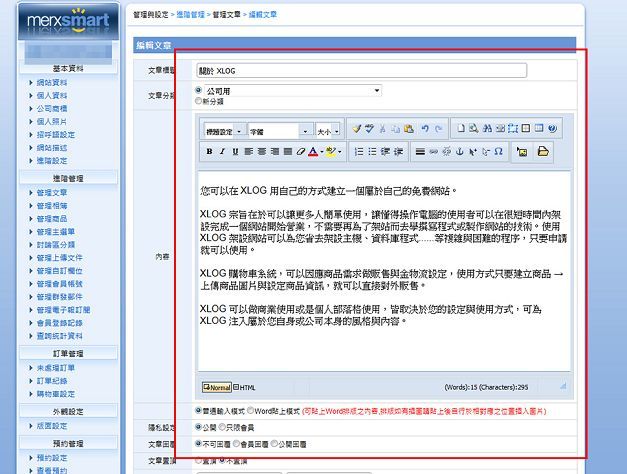The height and width of the screenshot is (474, 627).
Task: Switch to the Normal editing tab
Action: pos(216,387)
